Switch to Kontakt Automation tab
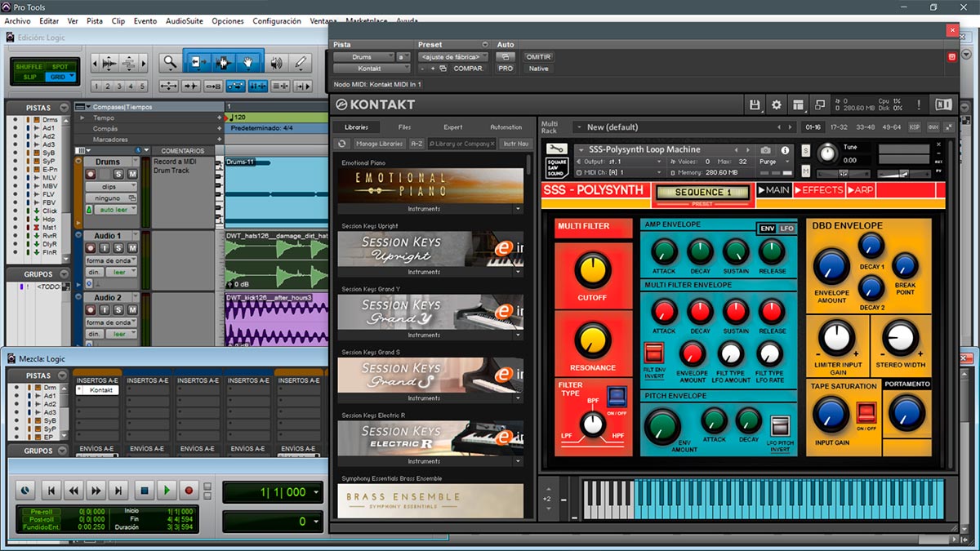This screenshot has height=551, width=980. tap(506, 127)
